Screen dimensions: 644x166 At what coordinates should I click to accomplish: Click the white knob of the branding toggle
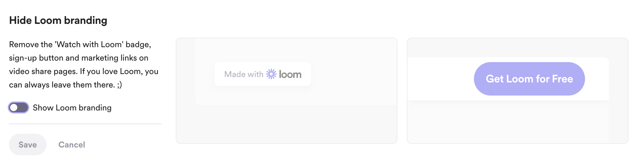(14, 107)
